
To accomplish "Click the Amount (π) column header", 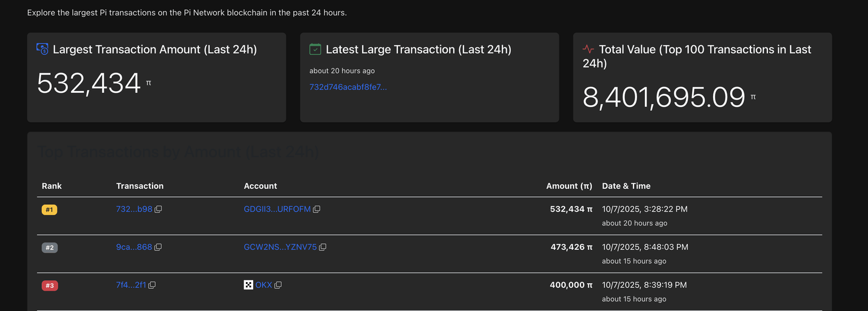I will click(568, 186).
